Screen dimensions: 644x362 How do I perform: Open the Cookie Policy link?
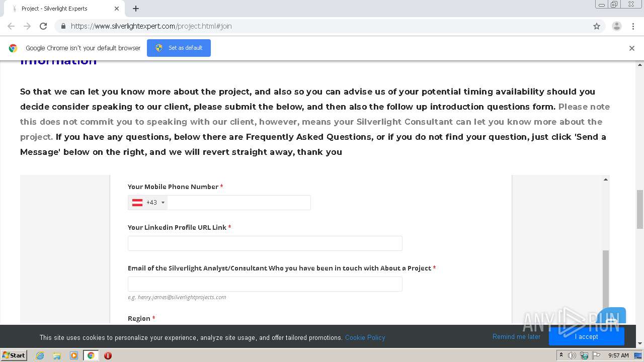tap(365, 337)
